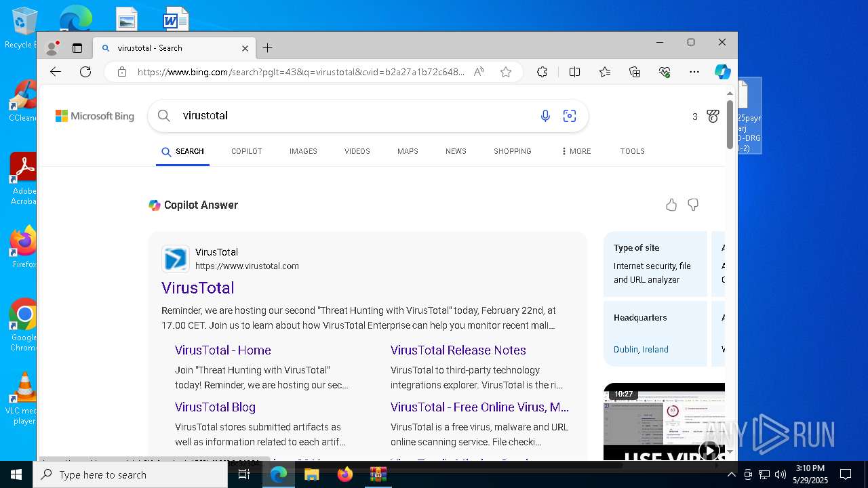This screenshot has height=488, width=868.
Task: Open VirusTotal - Home link
Action: coord(223,350)
